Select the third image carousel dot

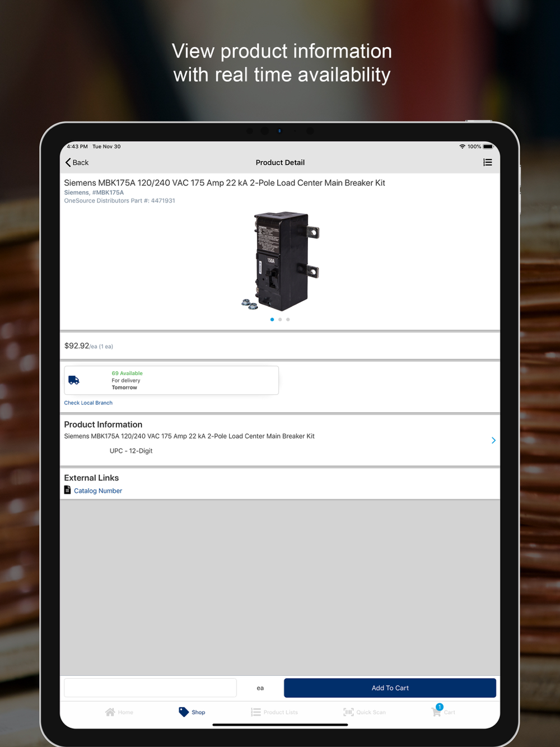(x=288, y=319)
